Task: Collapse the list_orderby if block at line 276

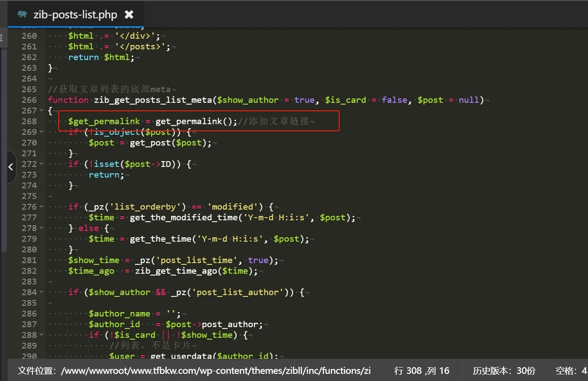Action: click(x=41, y=207)
